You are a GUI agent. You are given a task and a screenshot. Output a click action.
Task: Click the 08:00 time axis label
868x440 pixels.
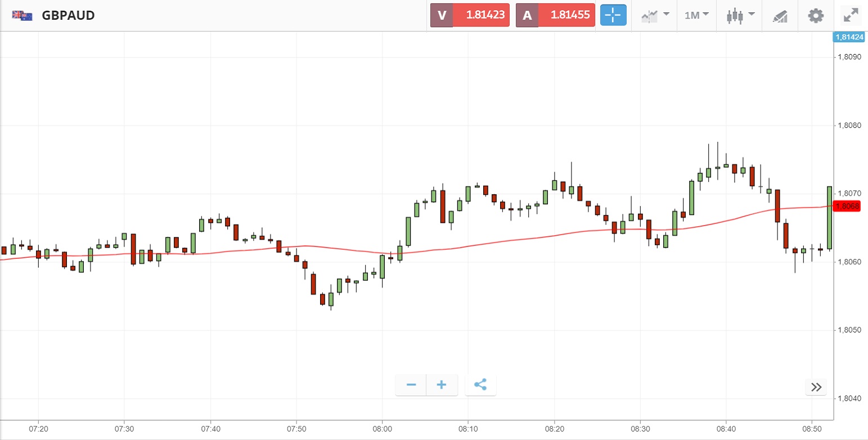pyautogui.click(x=383, y=428)
